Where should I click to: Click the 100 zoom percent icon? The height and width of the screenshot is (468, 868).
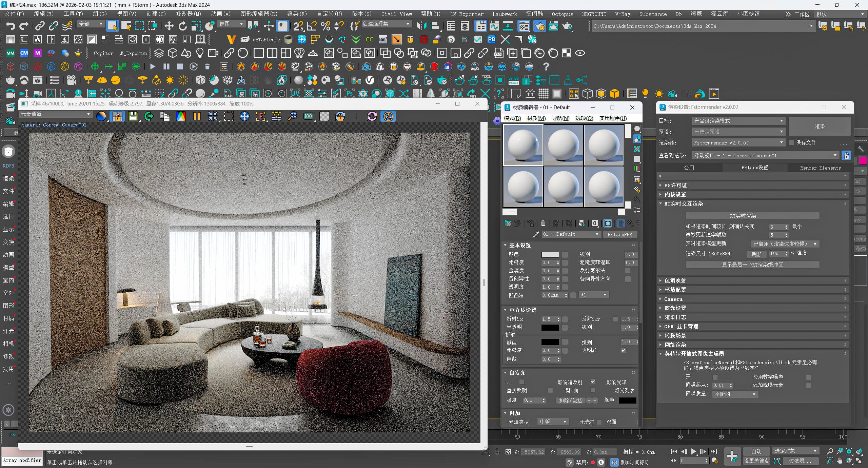(x=308, y=117)
